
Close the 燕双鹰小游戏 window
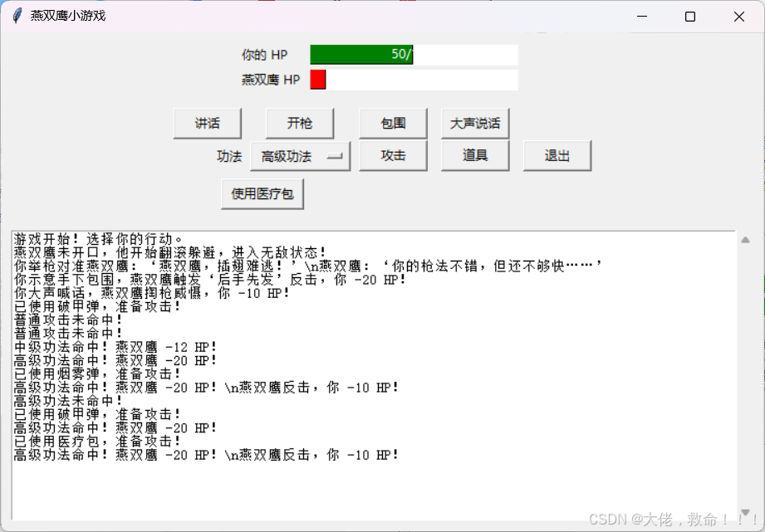[x=738, y=16]
